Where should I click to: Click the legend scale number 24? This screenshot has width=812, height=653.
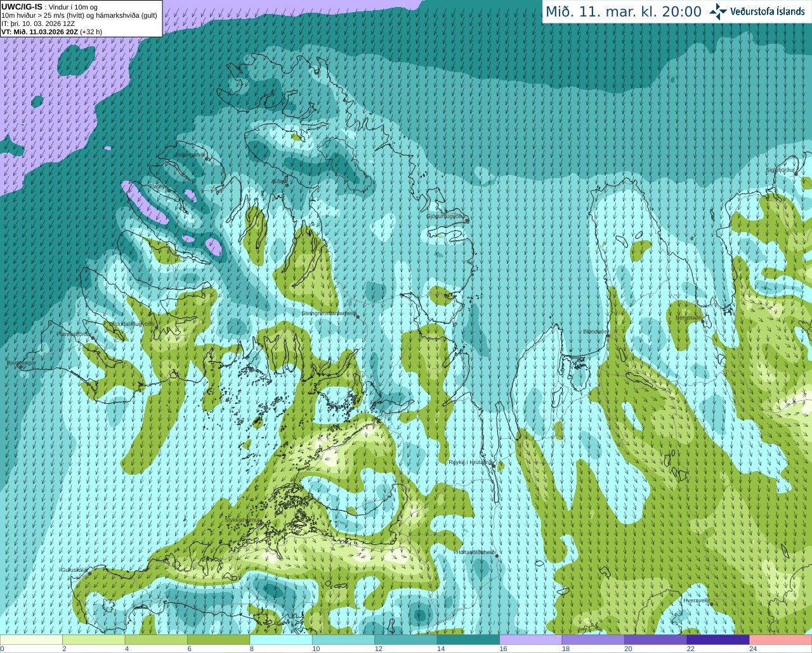pyautogui.click(x=753, y=649)
